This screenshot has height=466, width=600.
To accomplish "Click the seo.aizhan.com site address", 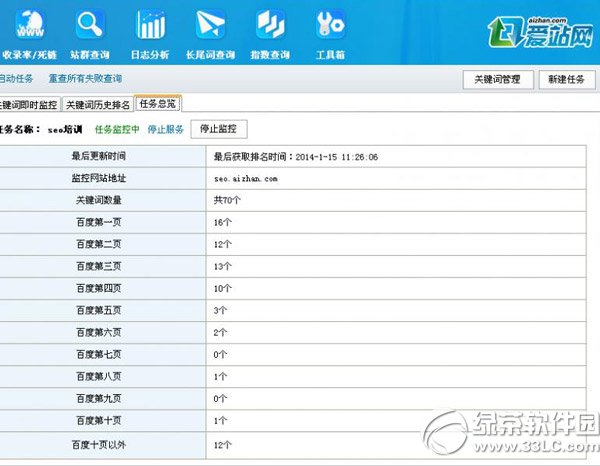I will (246, 178).
